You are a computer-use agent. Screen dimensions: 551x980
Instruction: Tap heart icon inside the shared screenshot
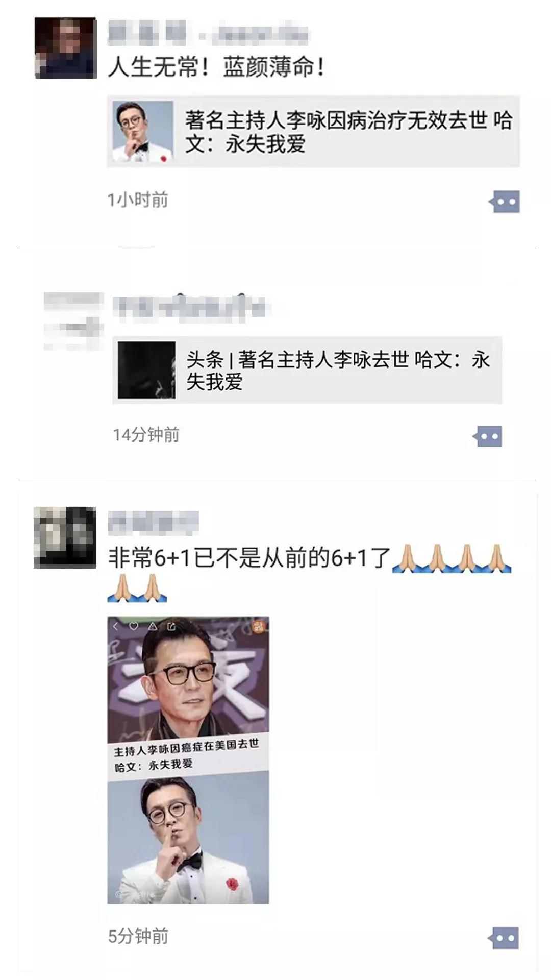pos(134,626)
